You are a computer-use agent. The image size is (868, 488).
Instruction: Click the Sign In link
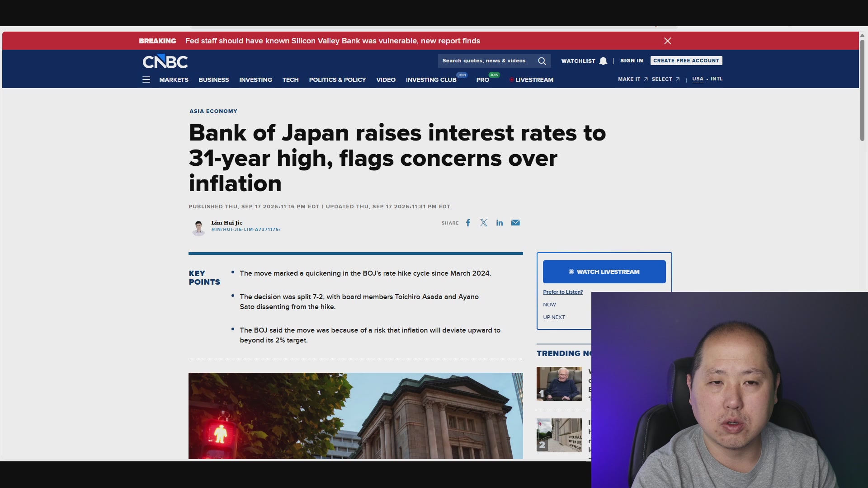631,61
